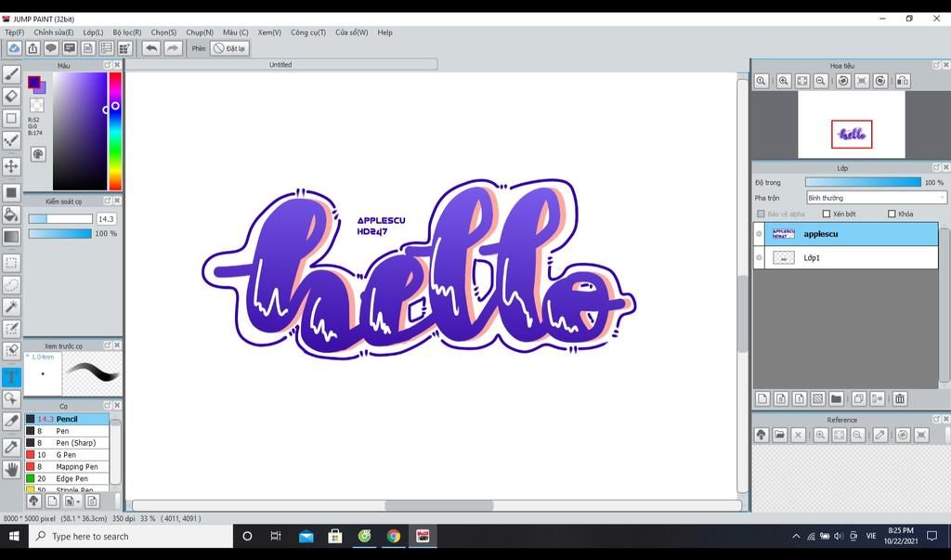Select the Magic Wand tool

coord(11,307)
